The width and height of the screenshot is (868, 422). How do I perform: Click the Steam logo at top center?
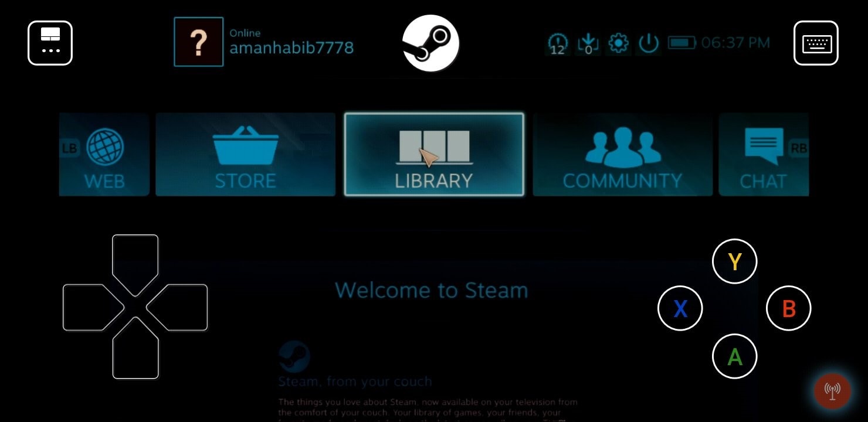430,43
